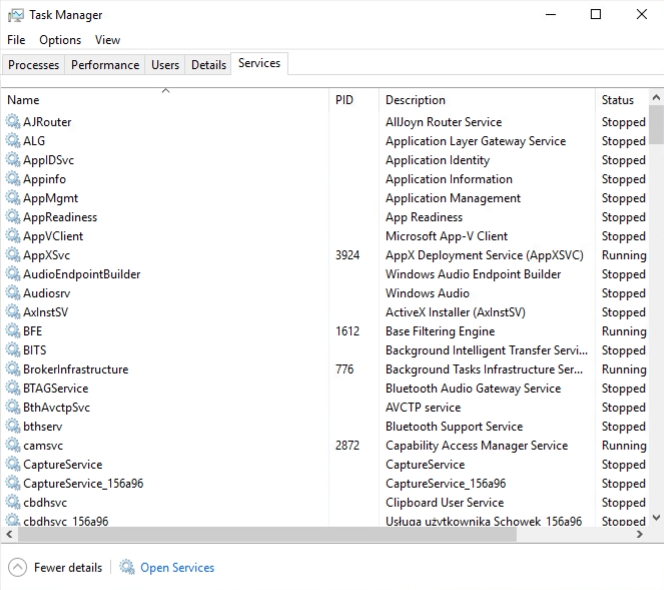Click the Task Manager title bar icon
The height and width of the screenshot is (590, 664).
pyautogui.click(x=16, y=15)
